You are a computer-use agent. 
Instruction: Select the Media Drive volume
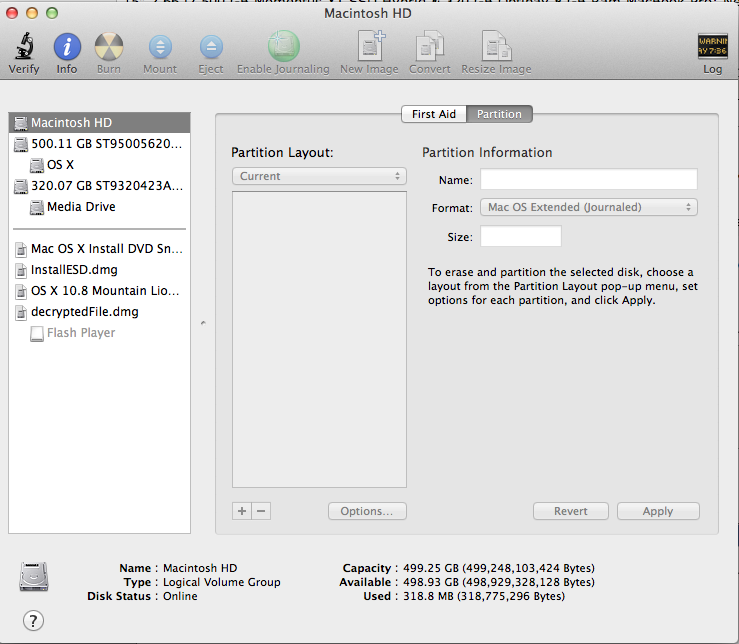tap(99, 206)
